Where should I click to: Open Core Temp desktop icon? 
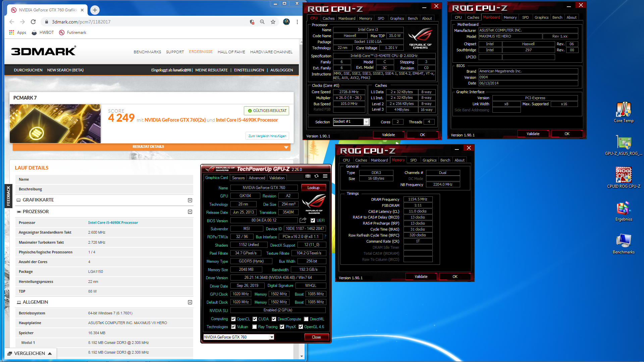click(x=624, y=113)
